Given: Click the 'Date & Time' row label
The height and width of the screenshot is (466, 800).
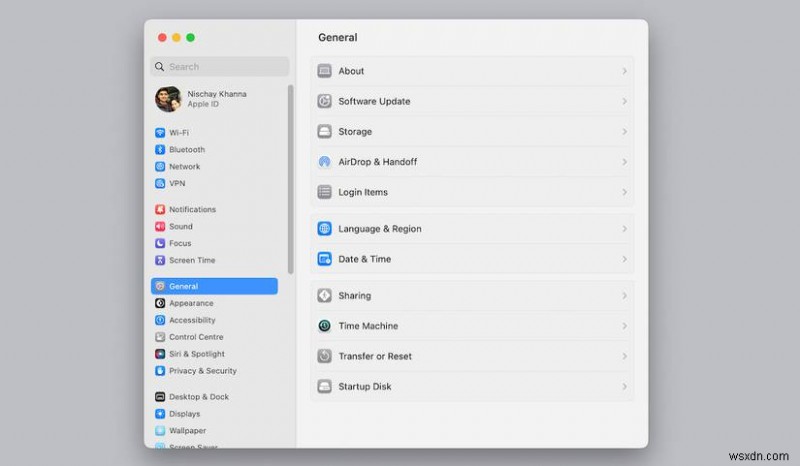Looking at the screenshot, I should pos(364,259).
